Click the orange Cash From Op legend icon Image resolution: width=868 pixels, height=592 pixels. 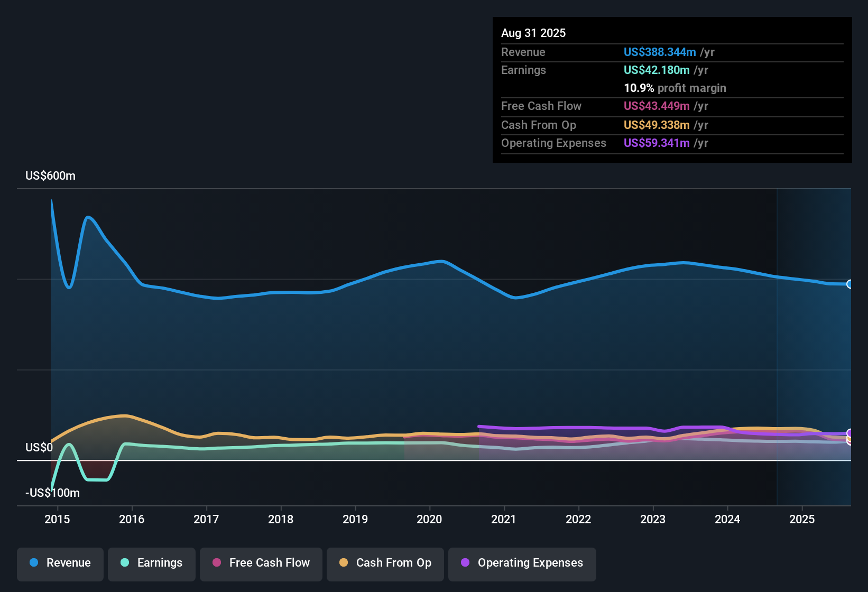click(344, 563)
